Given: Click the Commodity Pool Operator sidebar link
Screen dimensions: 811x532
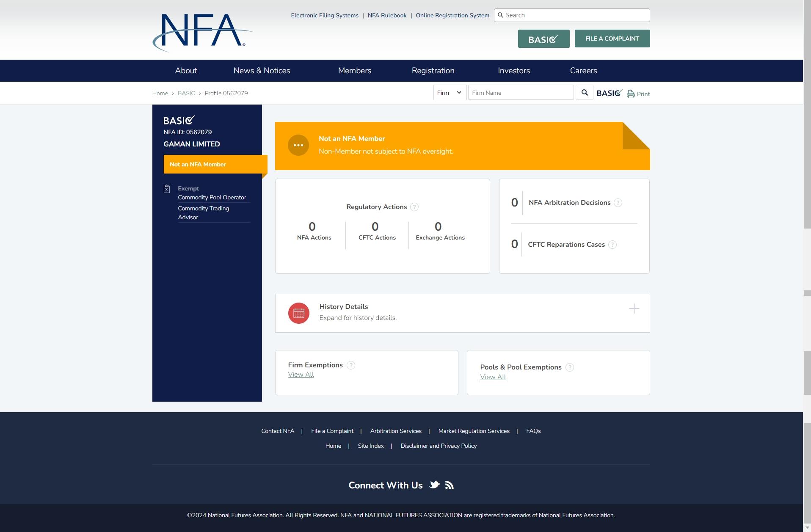Looking at the screenshot, I should (x=212, y=198).
